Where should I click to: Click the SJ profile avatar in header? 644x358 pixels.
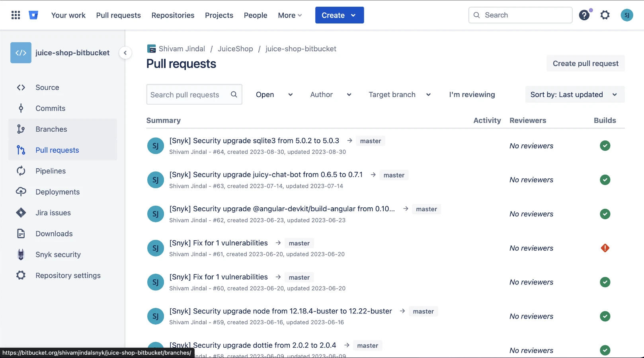click(626, 15)
